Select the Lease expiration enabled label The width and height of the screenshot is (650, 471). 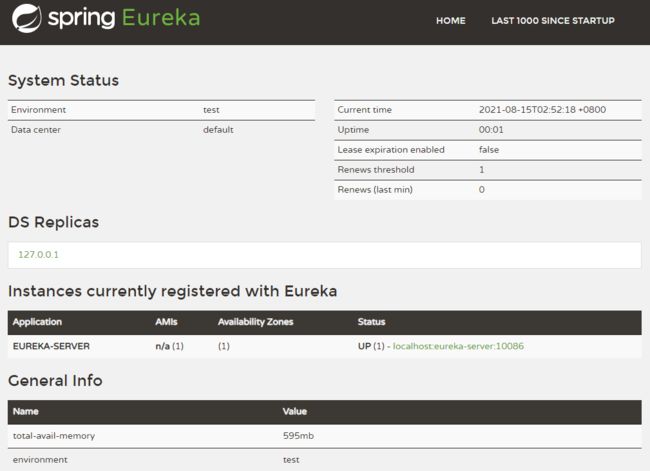(391, 150)
